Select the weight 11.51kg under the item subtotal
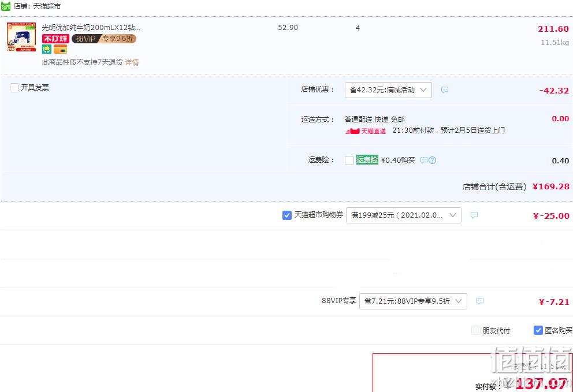The image size is (577, 392). (x=554, y=43)
